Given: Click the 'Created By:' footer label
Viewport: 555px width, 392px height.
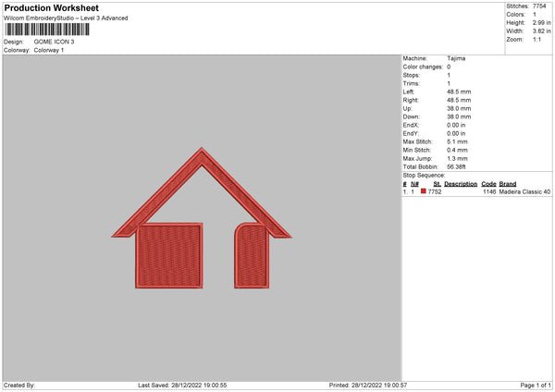Looking at the screenshot, I should click(x=19, y=386).
